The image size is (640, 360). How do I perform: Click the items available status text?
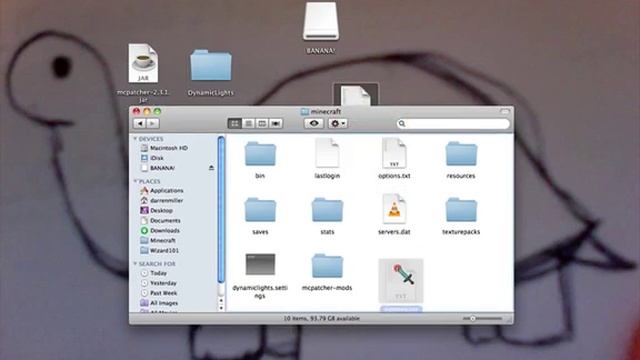322,318
